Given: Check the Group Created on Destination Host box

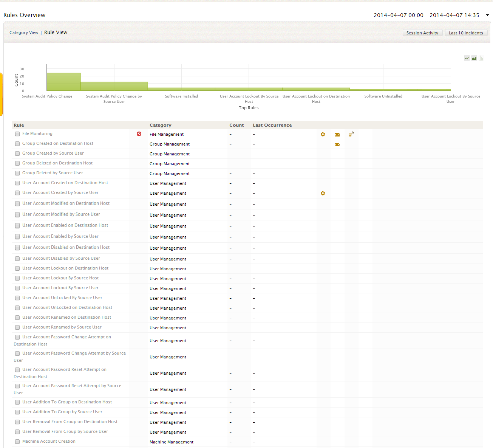Looking at the screenshot, I should pos(17,144).
